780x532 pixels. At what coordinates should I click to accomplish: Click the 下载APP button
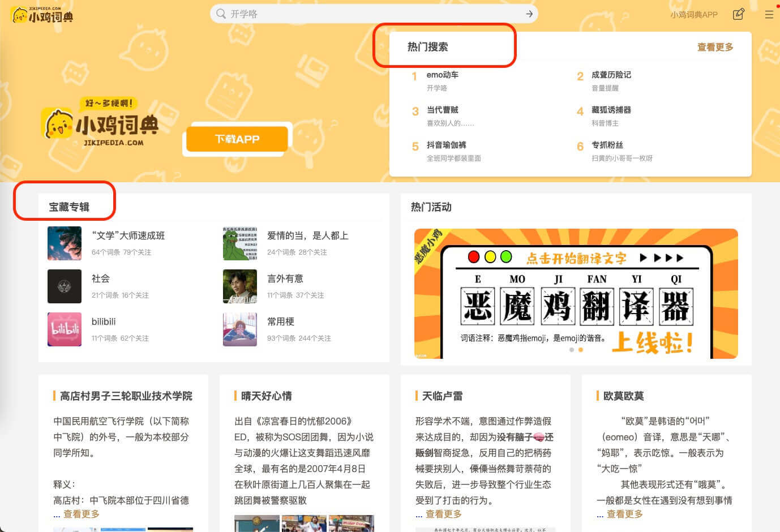tap(237, 139)
